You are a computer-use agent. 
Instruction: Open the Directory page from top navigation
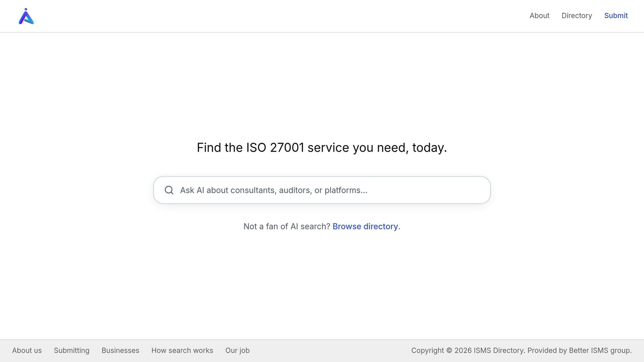pyautogui.click(x=576, y=16)
